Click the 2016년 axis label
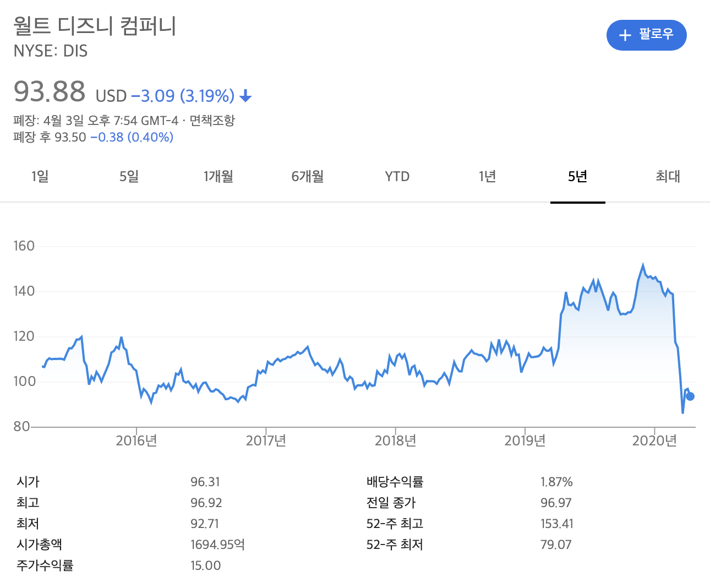This screenshot has width=710, height=588. 136,440
